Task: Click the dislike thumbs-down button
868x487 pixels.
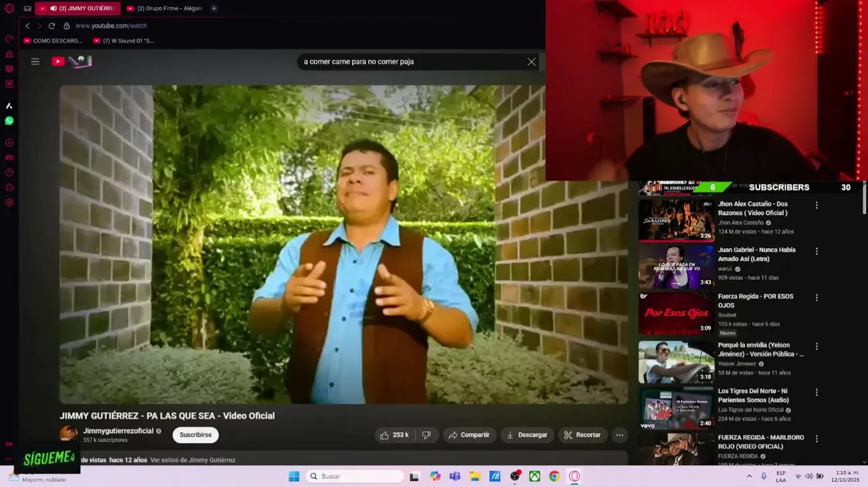Action: point(426,435)
